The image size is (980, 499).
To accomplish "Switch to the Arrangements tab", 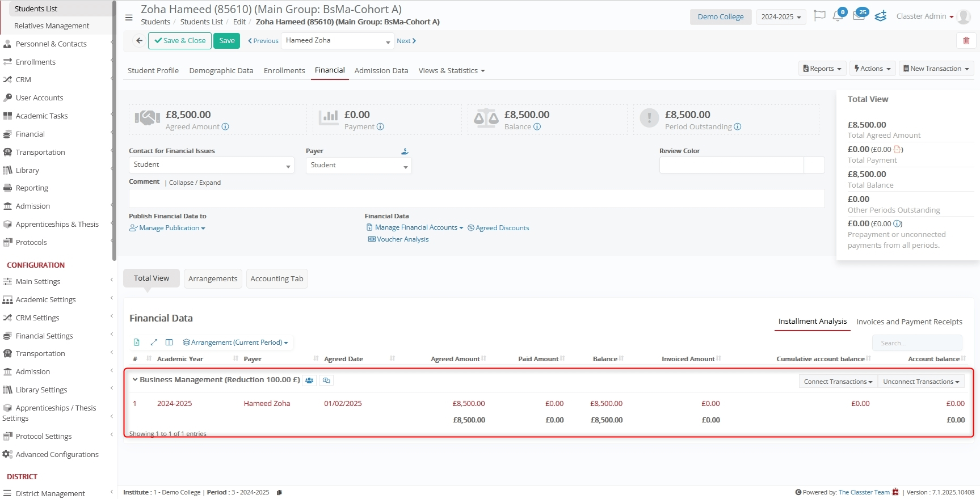I will (213, 279).
